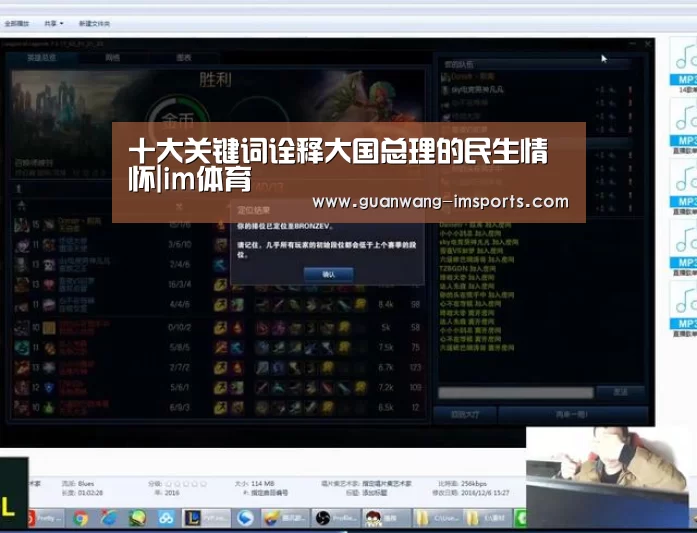Return to lobby with 返回大厅 button
The width and height of the screenshot is (697, 533).
pos(465,415)
